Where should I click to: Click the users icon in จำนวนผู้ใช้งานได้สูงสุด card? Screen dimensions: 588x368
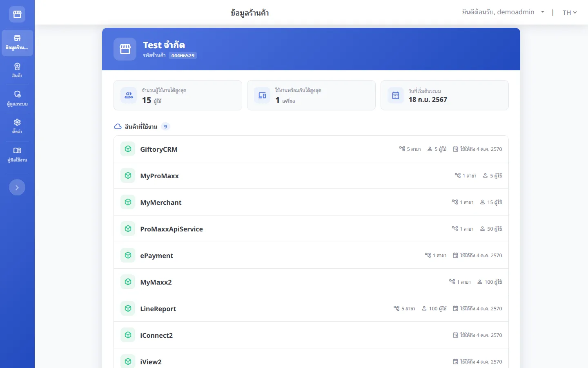pyautogui.click(x=129, y=95)
